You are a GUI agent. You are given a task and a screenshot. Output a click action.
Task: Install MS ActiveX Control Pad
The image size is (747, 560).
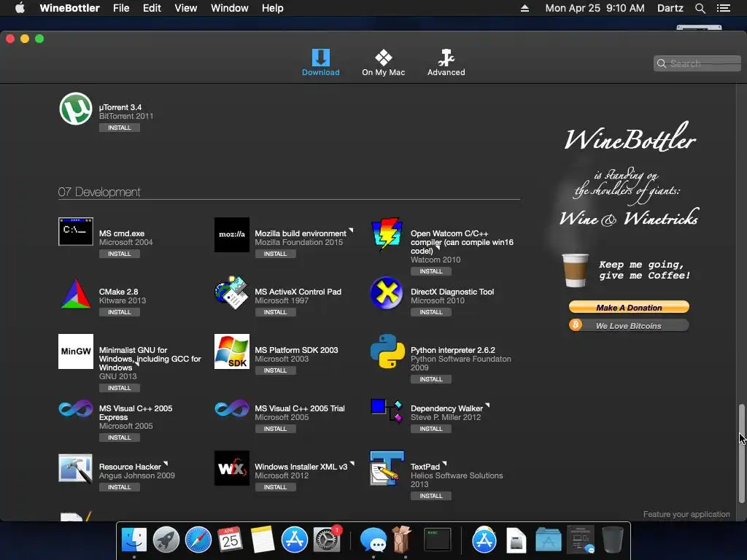pyautogui.click(x=275, y=312)
